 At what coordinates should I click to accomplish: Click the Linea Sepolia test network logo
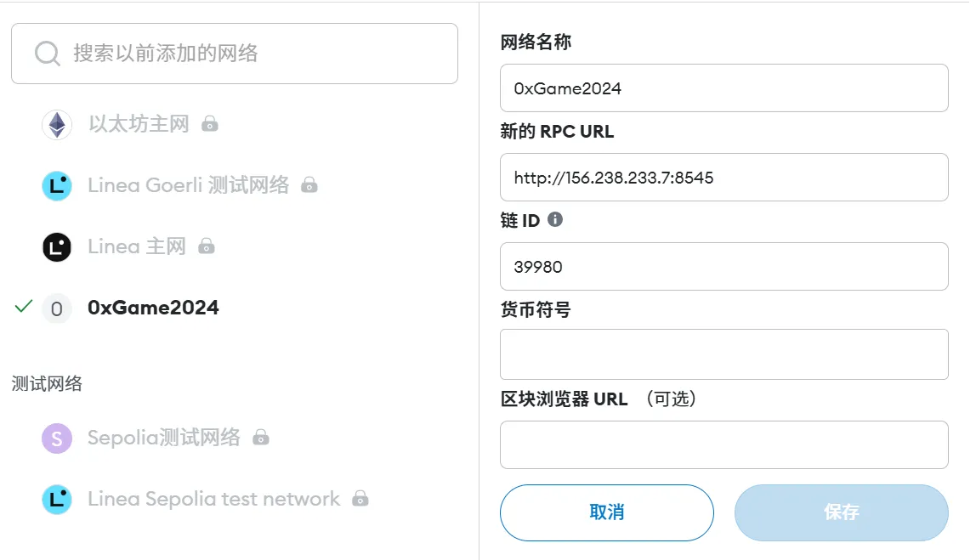57,499
